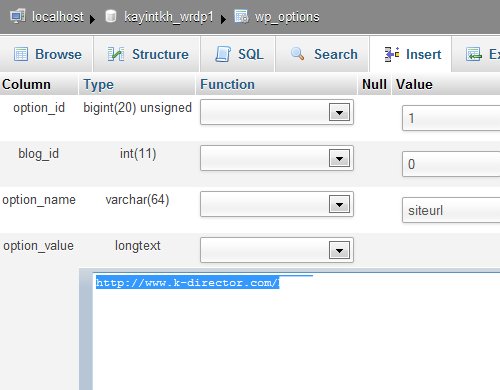Click the option_value column name
The width and height of the screenshot is (500, 390).
[x=38, y=246]
